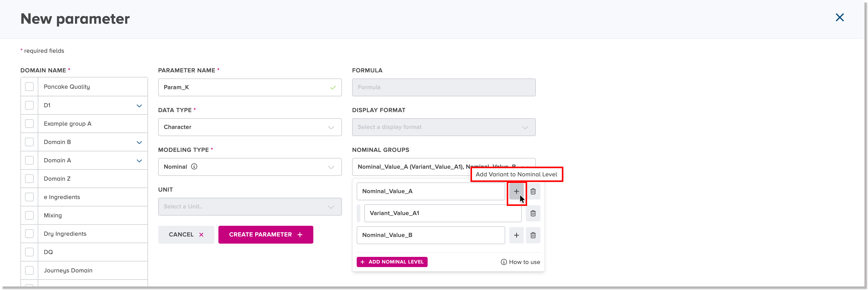The width and height of the screenshot is (868, 290).
Task: Expand the D1 domain chevron
Action: pos(139,106)
